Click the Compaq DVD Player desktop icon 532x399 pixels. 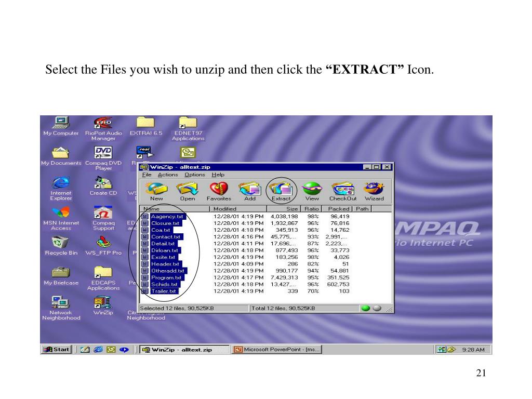point(103,158)
